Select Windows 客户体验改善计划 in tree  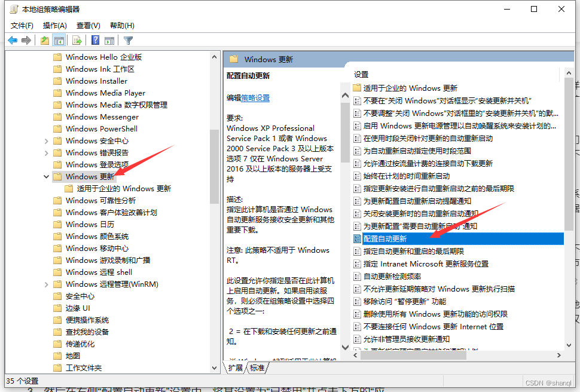click(111, 213)
